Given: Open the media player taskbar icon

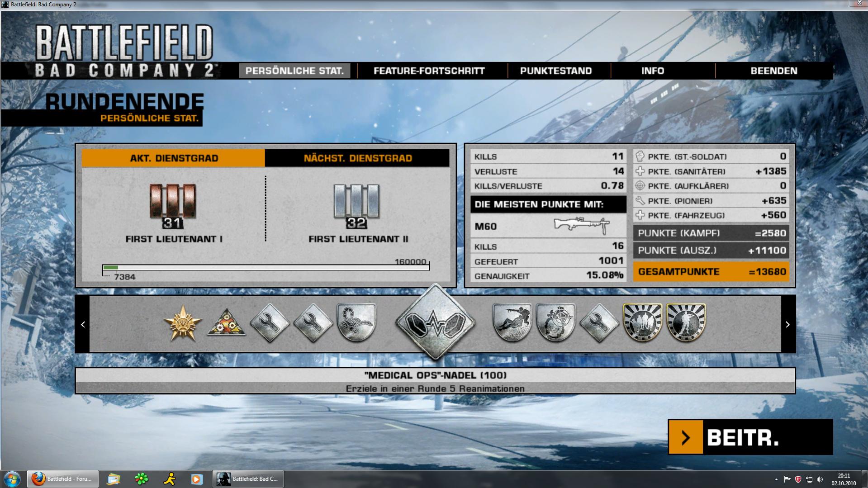Looking at the screenshot, I should [197, 479].
